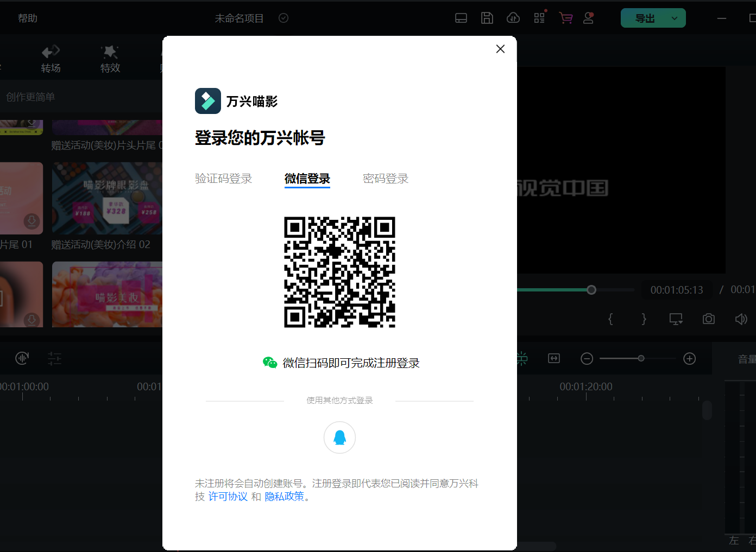Open the layout switch icon in title bar
Viewport: 756px width, 552px height.
coord(461,18)
